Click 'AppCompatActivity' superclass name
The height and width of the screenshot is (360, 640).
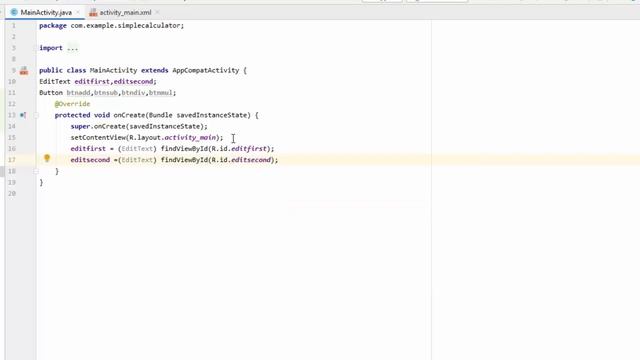click(x=206, y=71)
